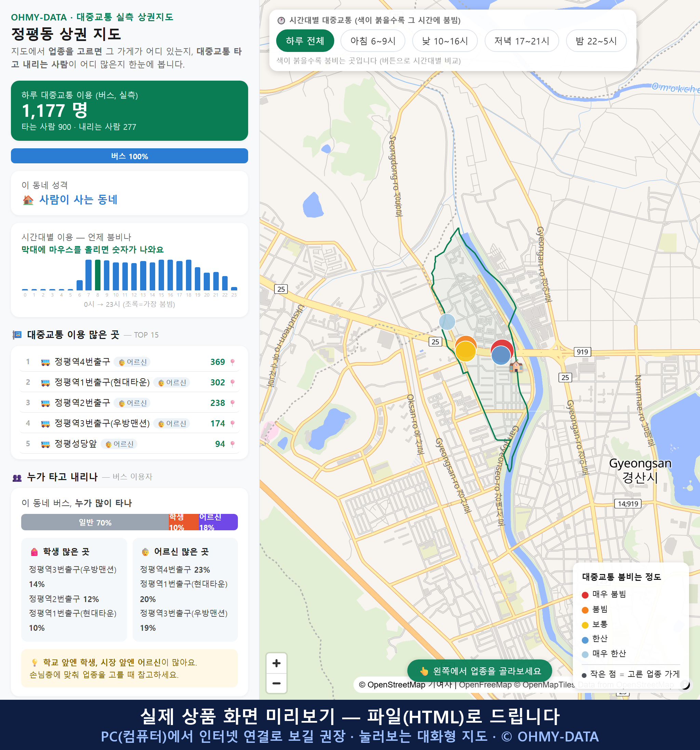Viewport: 700px width, 750px height.
Task: Click the bus-stop icon beside 대중교통 이용 많은 곳
Action: click(x=17, y=335)
